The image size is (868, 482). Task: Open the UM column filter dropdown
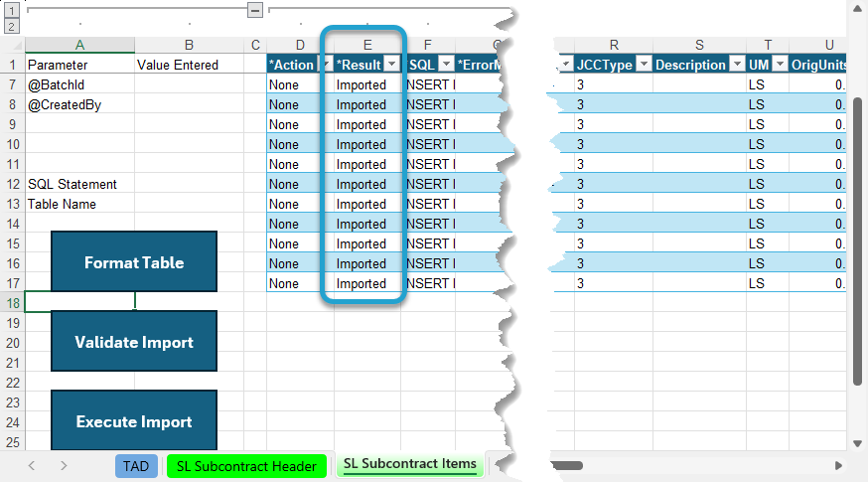click(780, 65)
